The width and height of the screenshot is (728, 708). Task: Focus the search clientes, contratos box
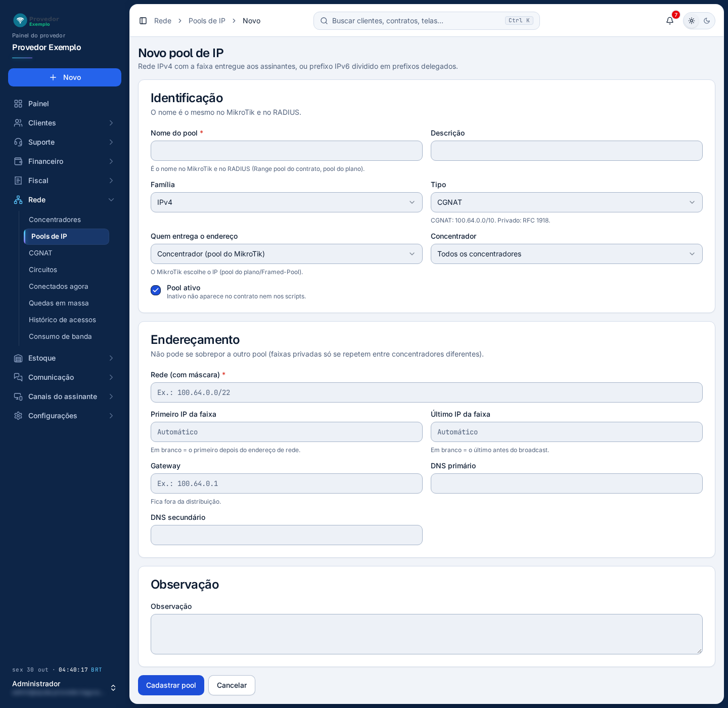[427, 21]
